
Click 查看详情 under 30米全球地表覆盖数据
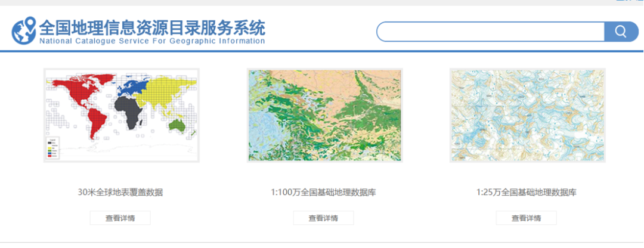(120, 218)
